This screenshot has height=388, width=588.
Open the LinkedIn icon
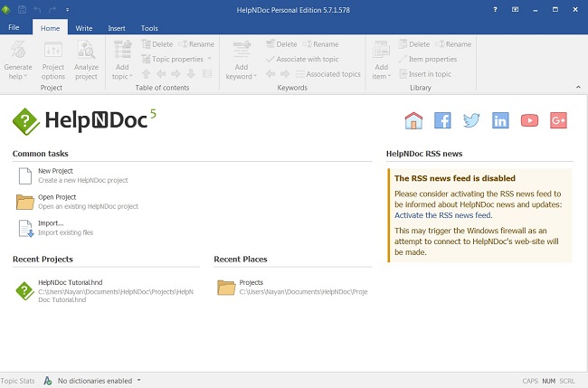500,120
